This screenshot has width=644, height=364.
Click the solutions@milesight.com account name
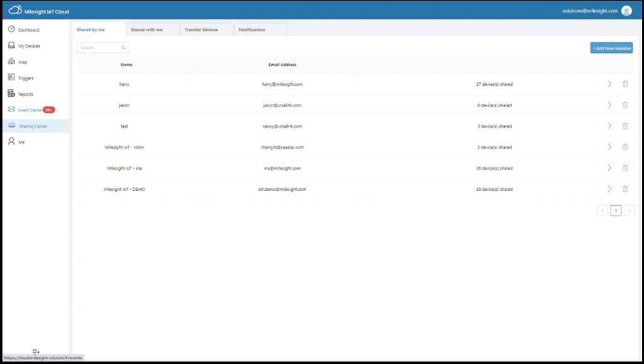click(x=590, y=11)
